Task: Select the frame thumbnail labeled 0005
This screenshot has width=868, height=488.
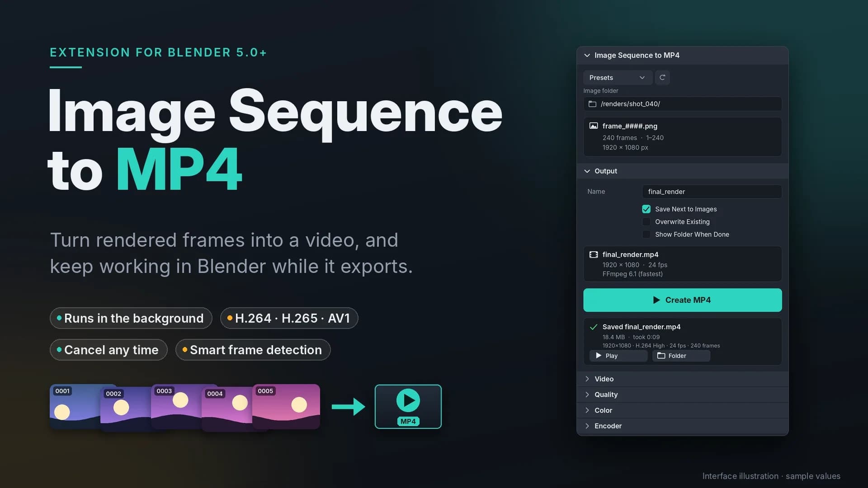Action: coord(286,406)
